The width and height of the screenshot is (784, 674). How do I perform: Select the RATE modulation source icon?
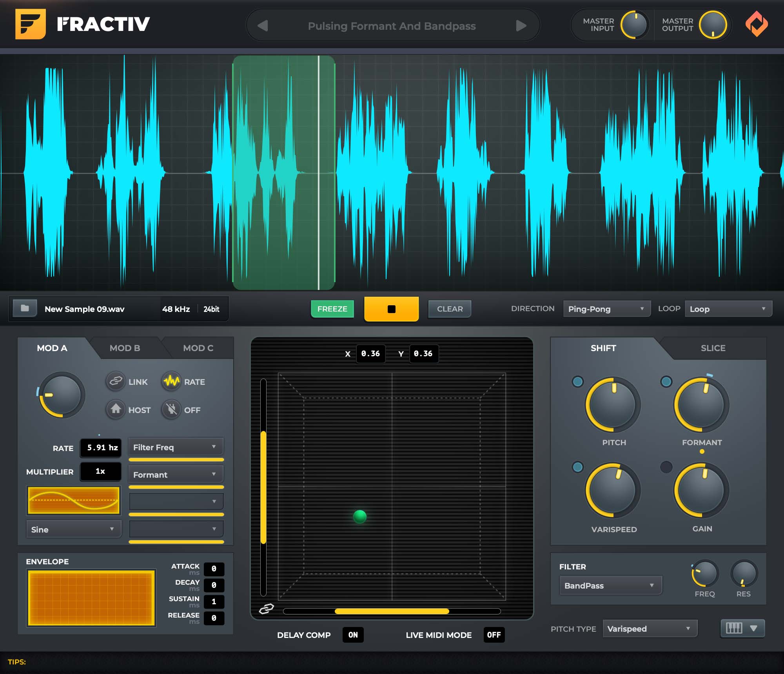pyautogui.click(x=171, y=382)
